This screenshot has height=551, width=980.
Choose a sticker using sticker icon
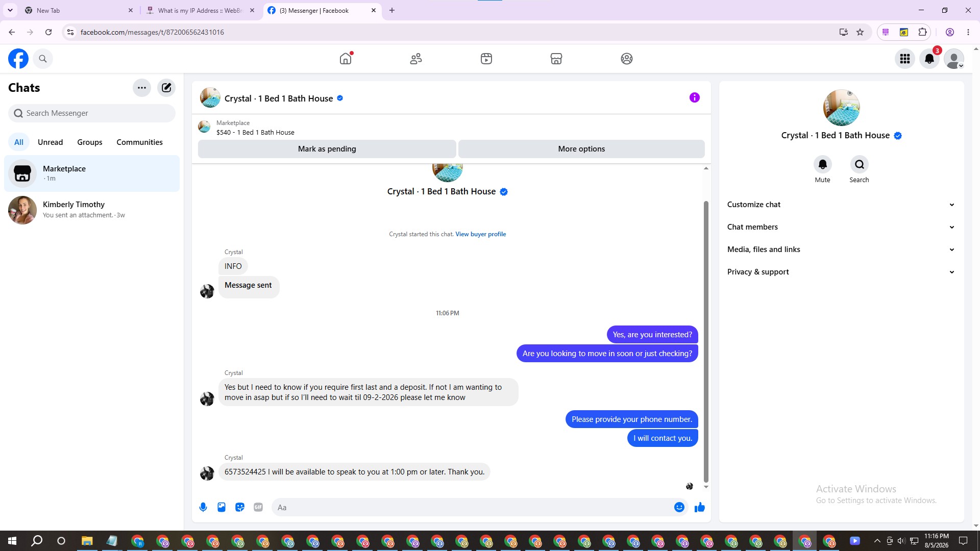(x=240, y=507)
